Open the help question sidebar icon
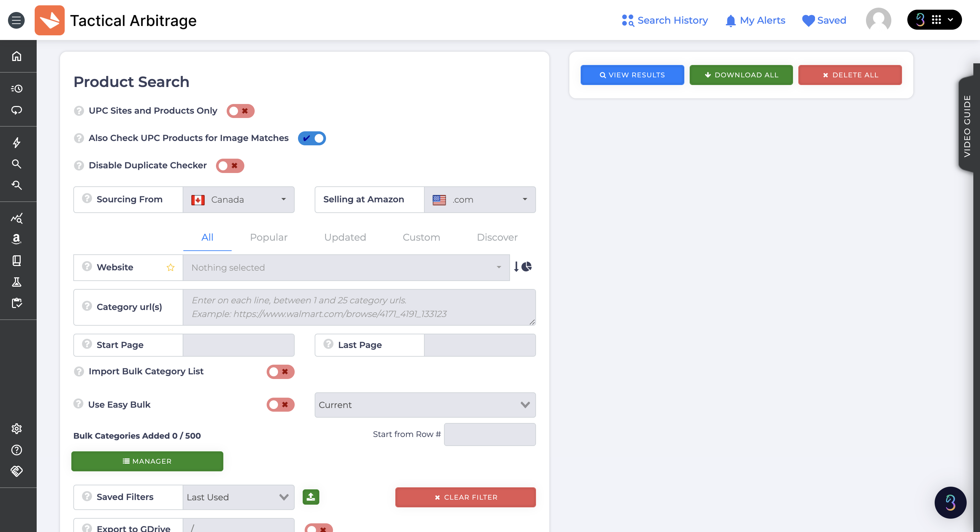The height and width of the screenshot is (532, 980). (17, 450)
